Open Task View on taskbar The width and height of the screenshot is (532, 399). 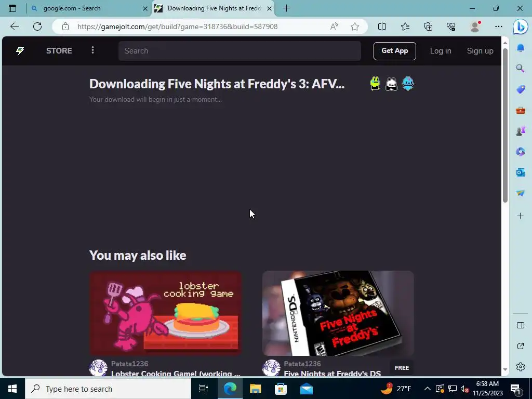point(204,389)
